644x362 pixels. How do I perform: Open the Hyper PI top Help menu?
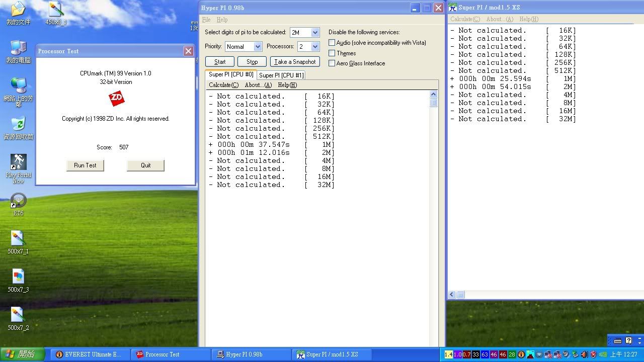pos(222,20)
